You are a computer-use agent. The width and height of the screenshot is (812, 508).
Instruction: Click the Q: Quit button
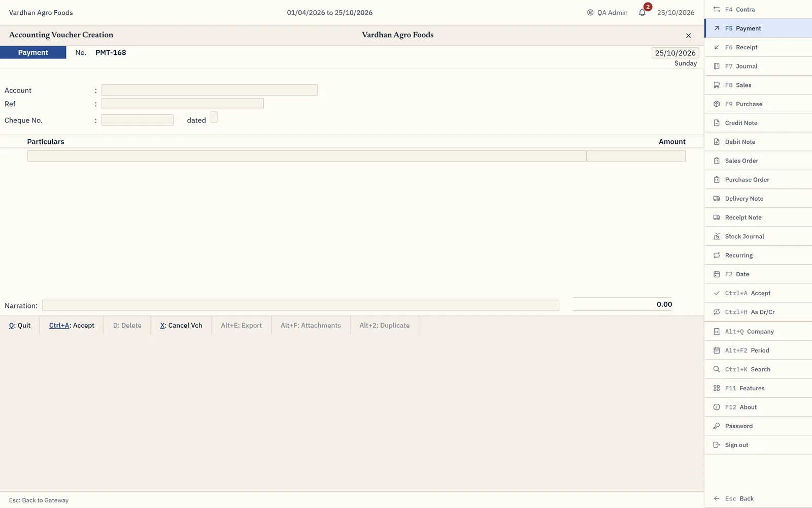[x=20, y=326]
